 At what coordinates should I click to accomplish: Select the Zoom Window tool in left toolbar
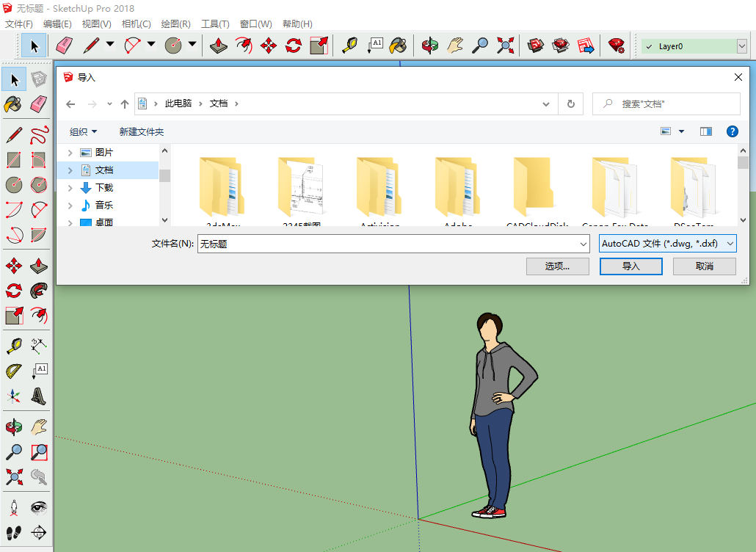[x=39, y=451]
